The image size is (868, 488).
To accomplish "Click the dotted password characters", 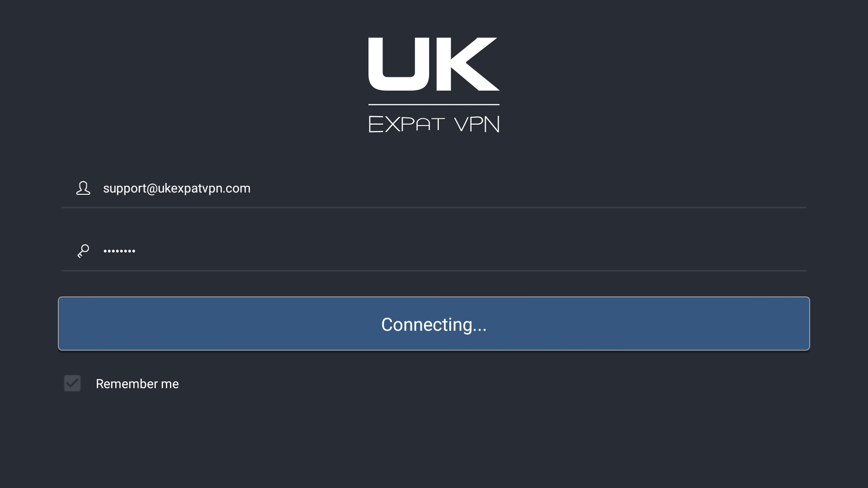I will tap(119, 251).
